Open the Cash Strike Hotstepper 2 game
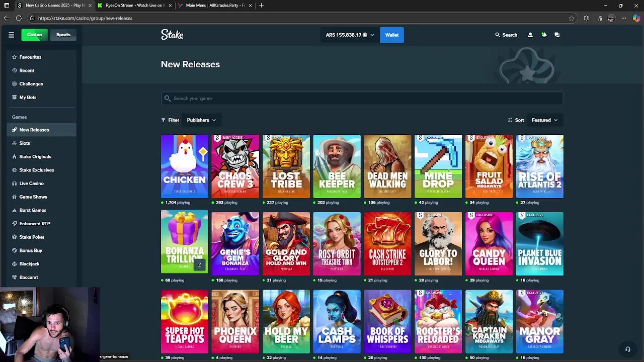Screen dimensions: 644x362 [x=387, y=244]
